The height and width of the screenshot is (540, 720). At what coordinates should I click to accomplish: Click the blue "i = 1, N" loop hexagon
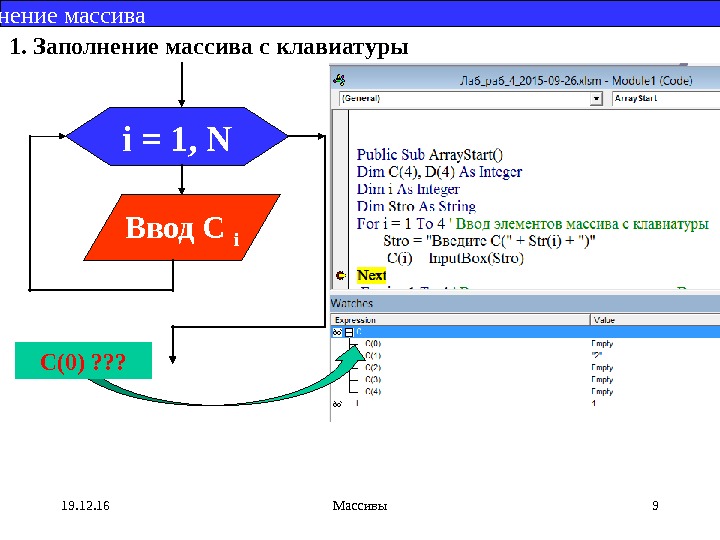tap(177, 136)
